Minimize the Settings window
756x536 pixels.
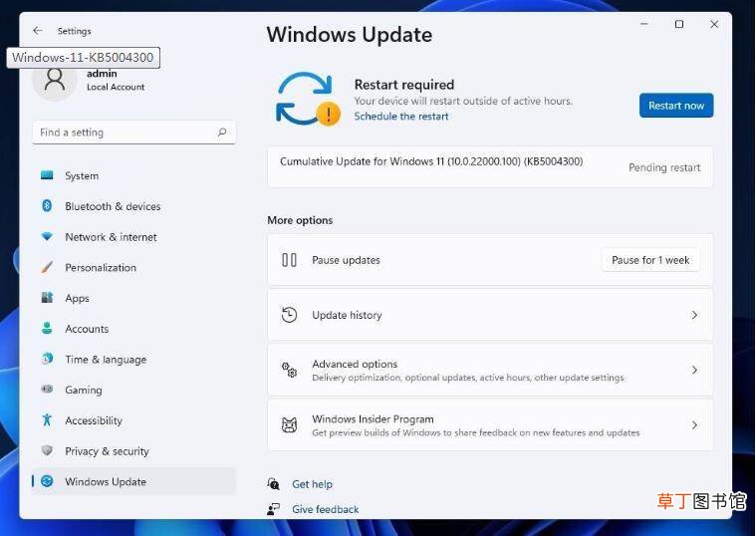(644, 24)
